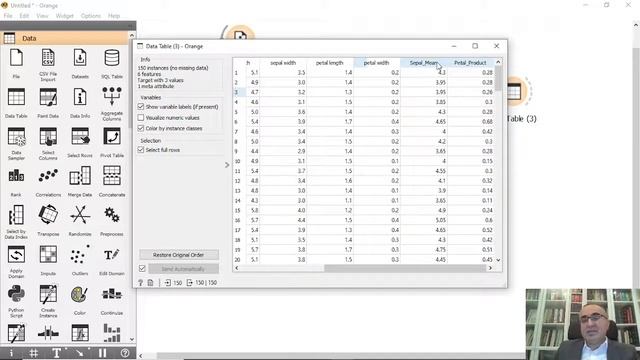
Task: Open the Help menu
Action: click(x=114, y=16)
